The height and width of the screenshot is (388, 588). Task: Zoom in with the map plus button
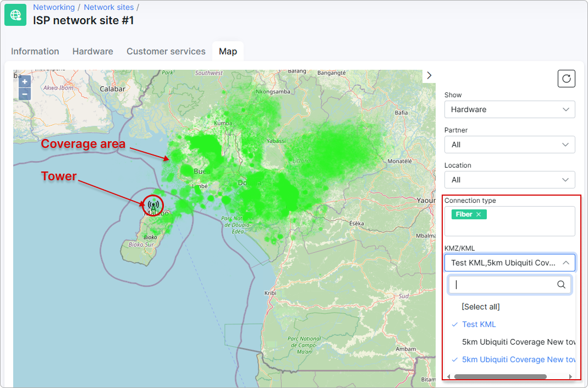coord(25,82)
